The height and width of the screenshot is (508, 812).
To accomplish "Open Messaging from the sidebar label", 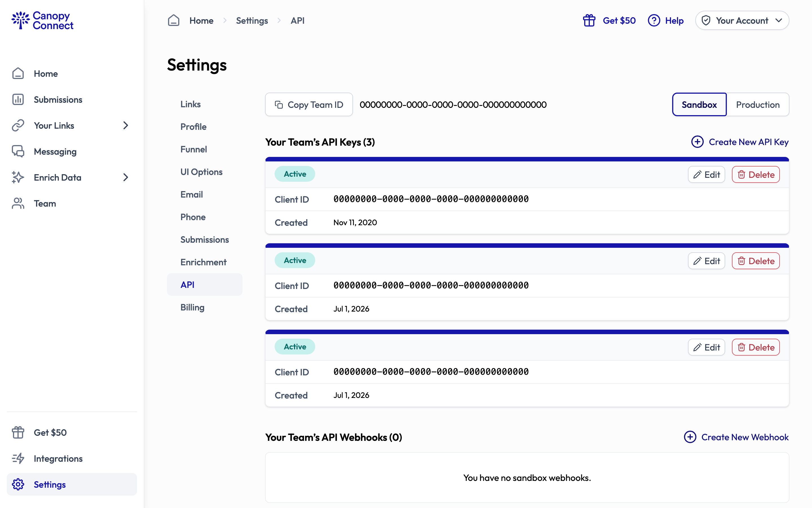I will 55,152.
